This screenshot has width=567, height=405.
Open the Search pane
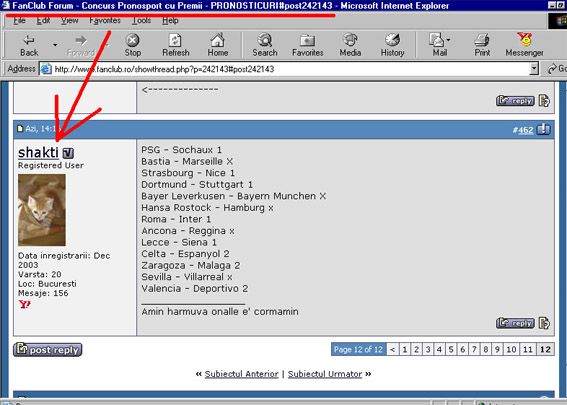click(x=265, y=46)
